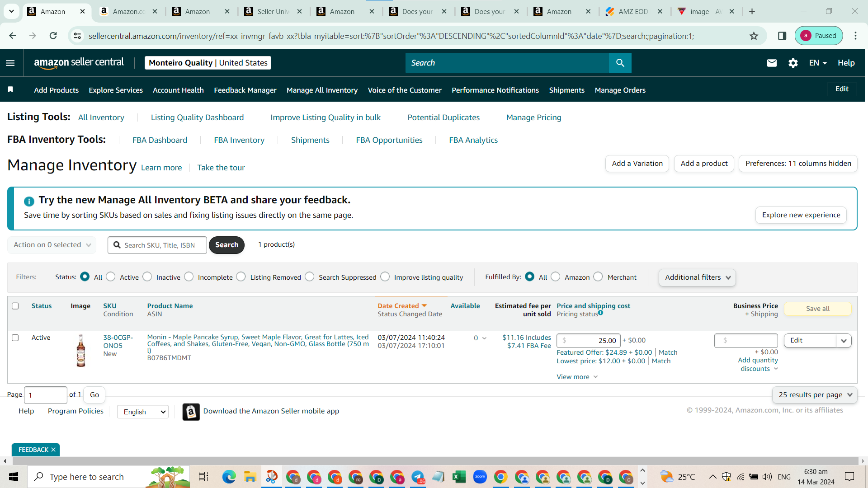Open the Listing Quality Dashboard link
868x488 pixels.
pos(197,117)
